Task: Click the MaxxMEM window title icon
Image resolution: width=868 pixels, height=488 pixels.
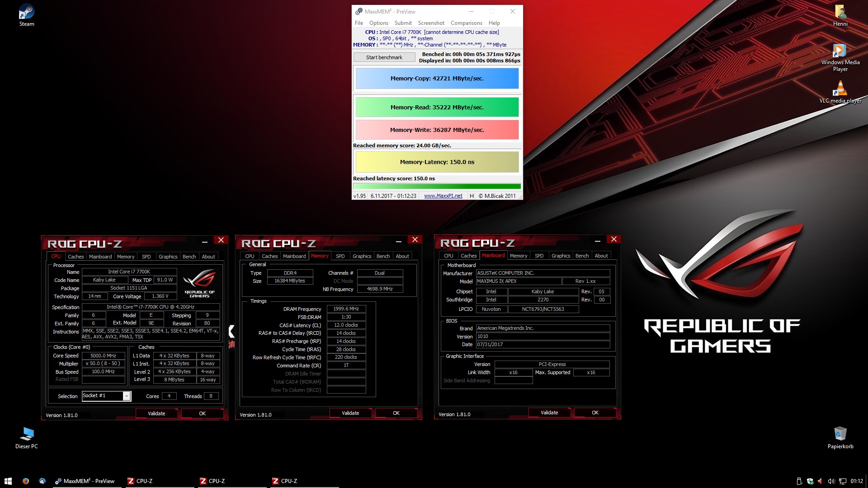Action: point(359,11)
